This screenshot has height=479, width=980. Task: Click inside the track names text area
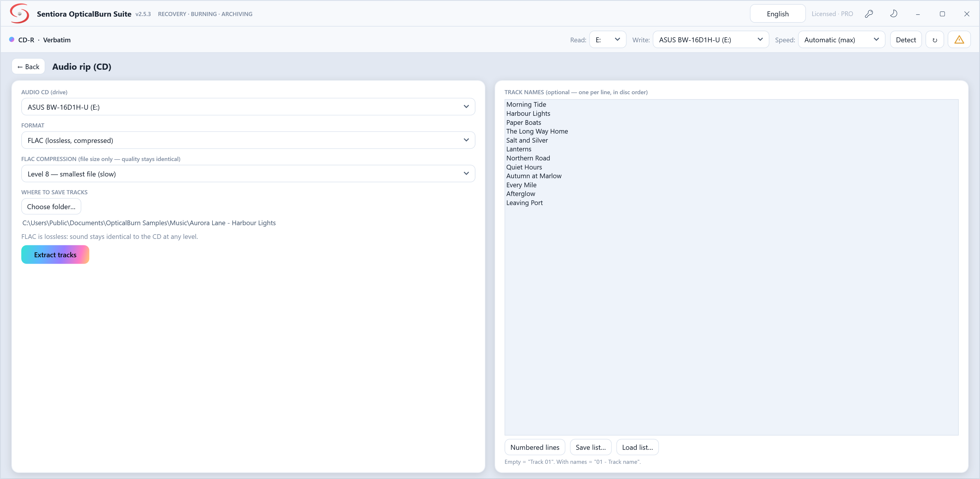tap(731, 267)
